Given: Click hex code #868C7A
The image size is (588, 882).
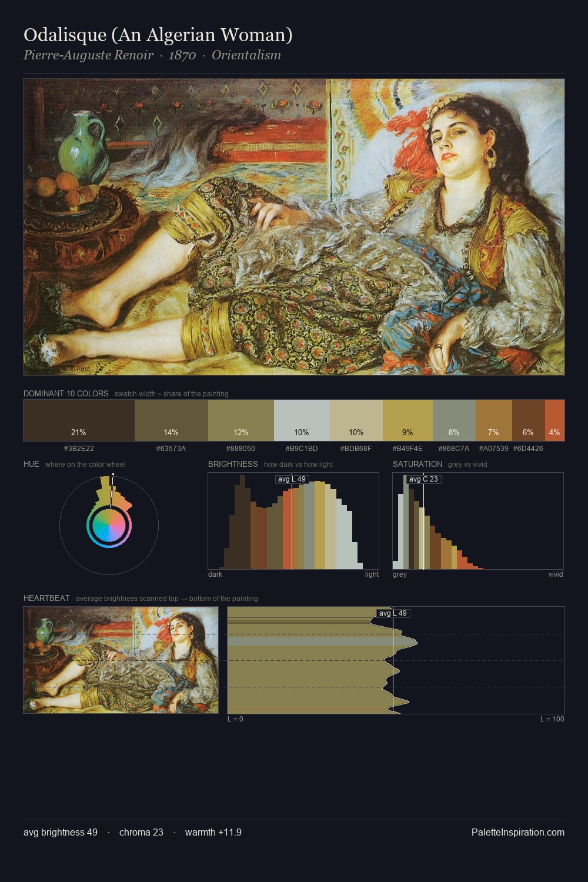Looking at the screenshot, I should 454,449.
